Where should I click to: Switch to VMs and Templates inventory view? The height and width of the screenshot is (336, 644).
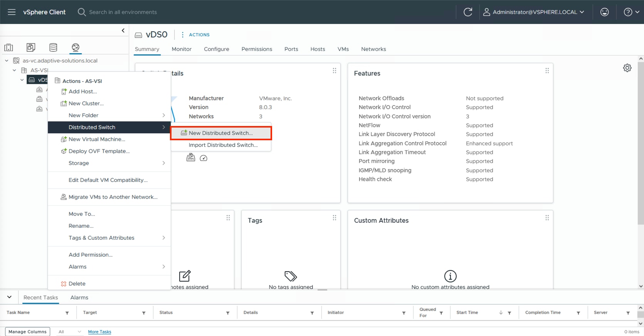pos(31,47)
